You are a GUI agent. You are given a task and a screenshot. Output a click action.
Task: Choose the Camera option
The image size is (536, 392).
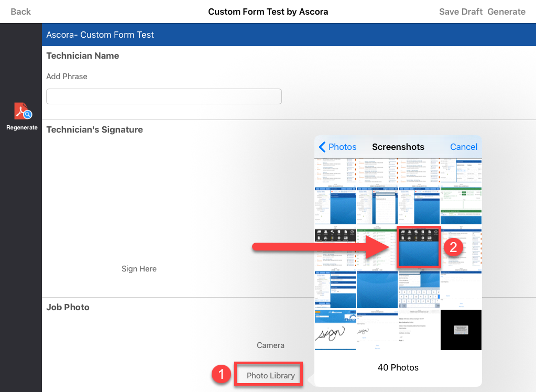[270, 345]
